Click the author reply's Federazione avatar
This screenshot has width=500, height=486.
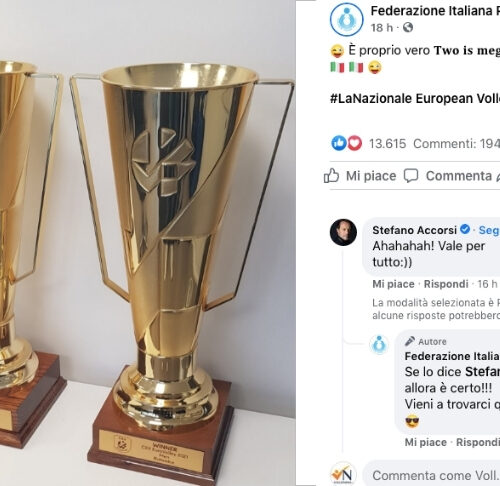click(x=379, y=344)
